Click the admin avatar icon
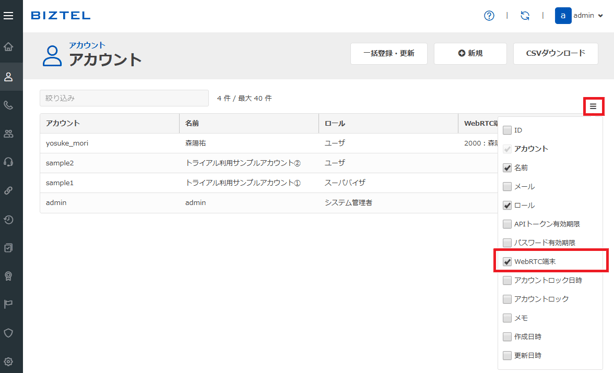This screenshot has width=614, height=373. click(x=563, y=16)
